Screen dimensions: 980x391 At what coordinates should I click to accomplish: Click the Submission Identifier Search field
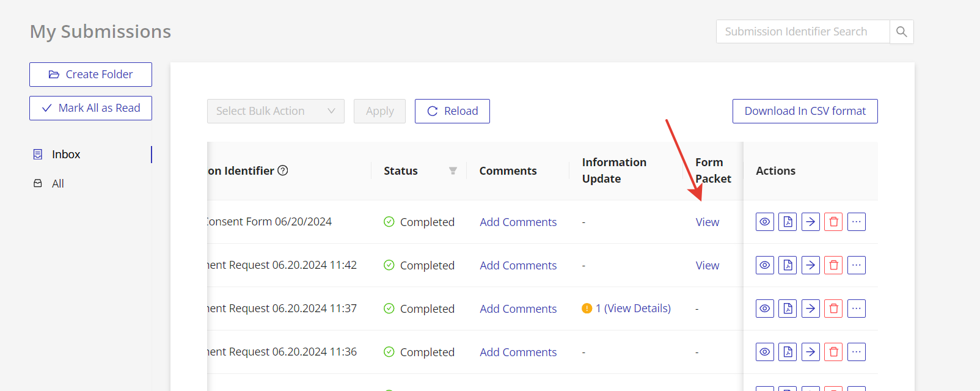(802, 32)
